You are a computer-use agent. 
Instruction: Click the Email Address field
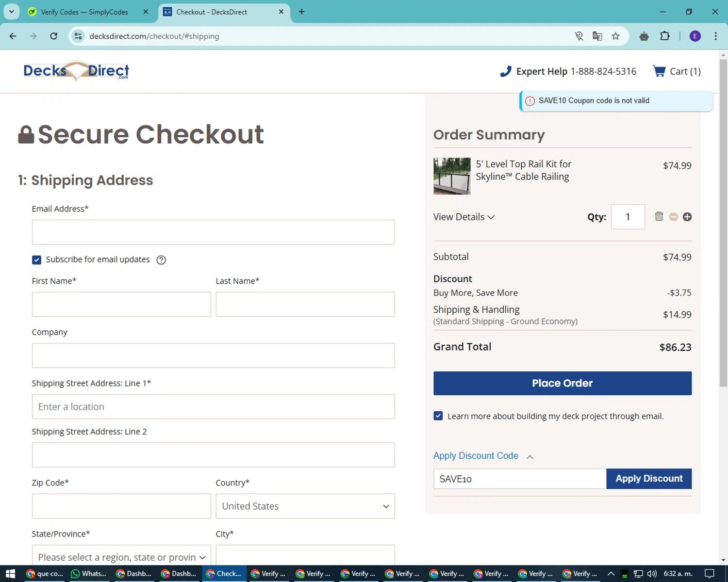[x=213, y=232]
